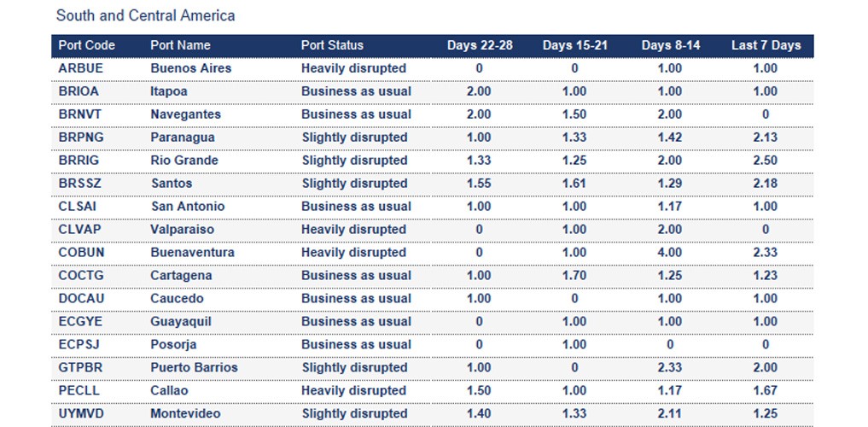Click the Days 15-21 column header
The image size is (868, 427).
(x=575, y=45)
